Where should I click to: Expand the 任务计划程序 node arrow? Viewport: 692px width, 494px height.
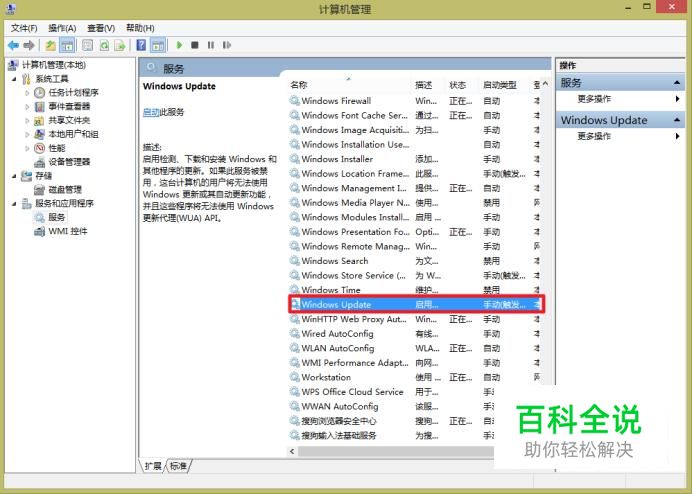tap(27, 93)
